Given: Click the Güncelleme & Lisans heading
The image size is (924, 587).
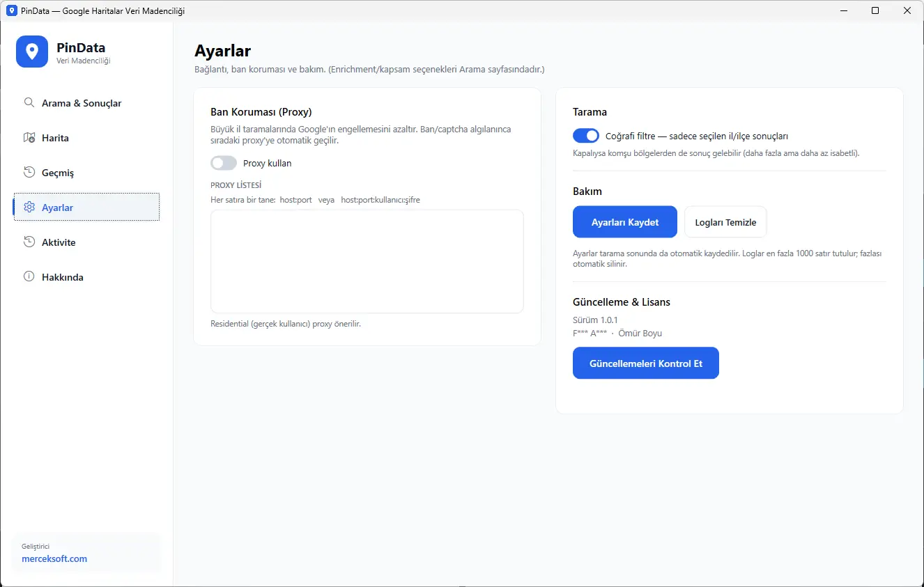Looking at the screenshot, I should [x=622, y=302].
